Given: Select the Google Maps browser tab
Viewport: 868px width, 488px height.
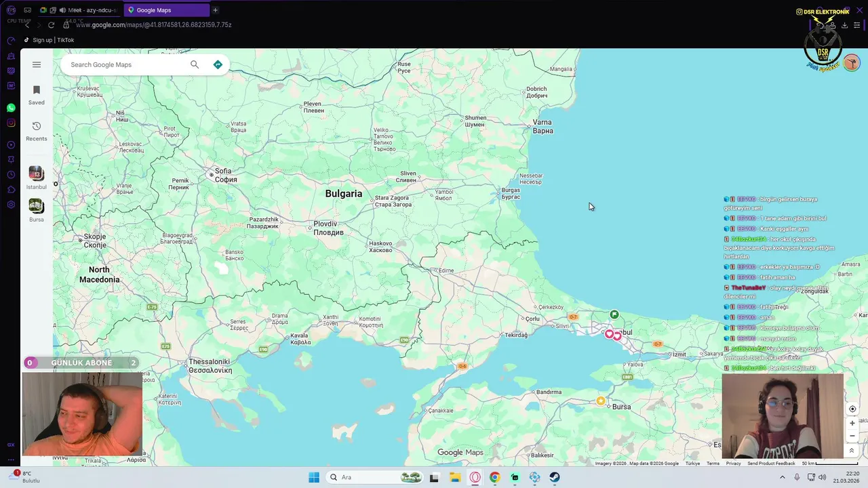Looking at the screenshot, I should (x=167, y=10).
